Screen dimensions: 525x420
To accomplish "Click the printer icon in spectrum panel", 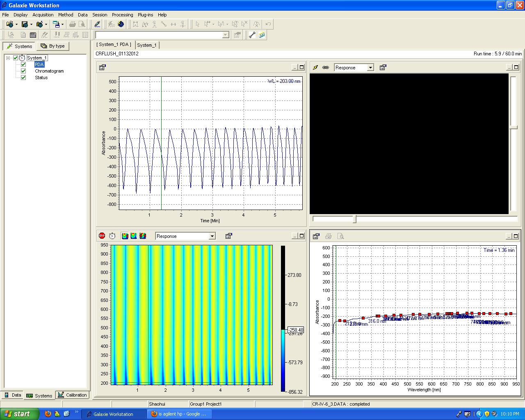I will pos(328,236).
